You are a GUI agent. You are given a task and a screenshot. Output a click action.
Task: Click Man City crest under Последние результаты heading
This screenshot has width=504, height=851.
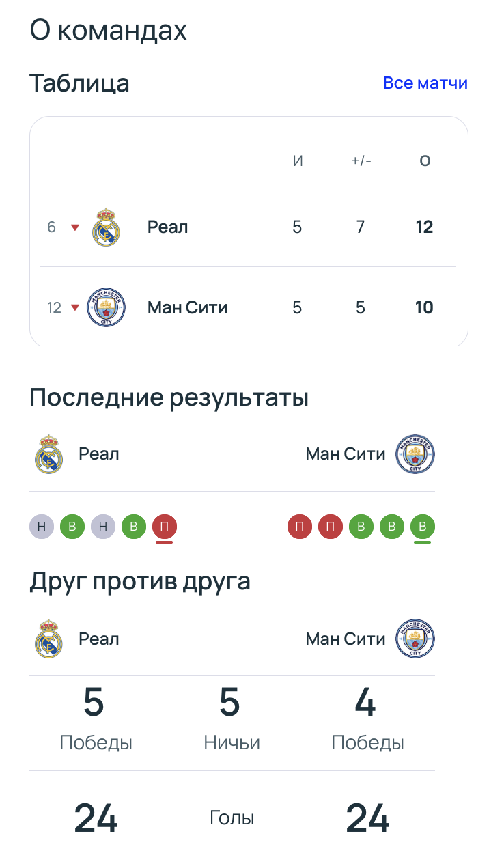click(x=415, y=454)
